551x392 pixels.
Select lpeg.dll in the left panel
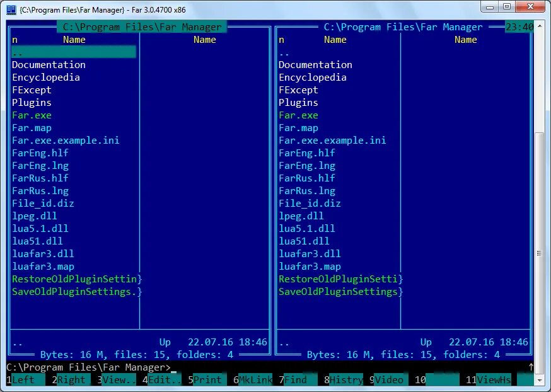pos(35,216)
